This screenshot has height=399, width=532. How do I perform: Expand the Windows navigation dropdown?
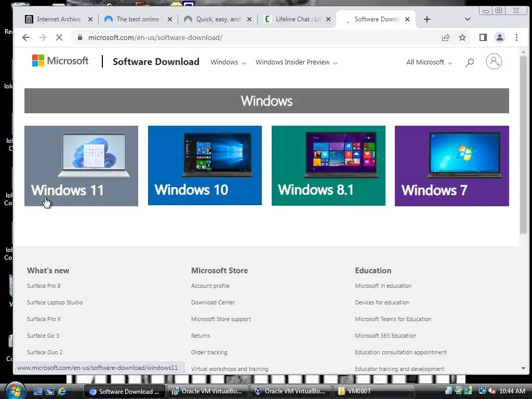point(228,62)
